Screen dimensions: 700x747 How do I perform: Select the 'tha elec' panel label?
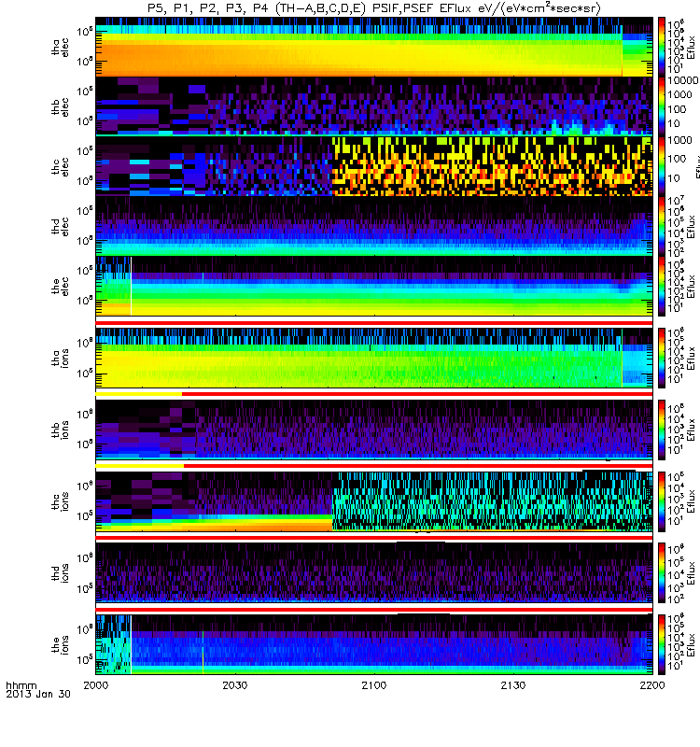coord(60,48)
